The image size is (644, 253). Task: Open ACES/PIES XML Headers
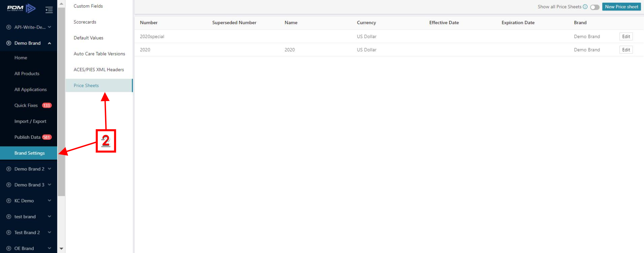pyautogui.click(x=99, y=70)
